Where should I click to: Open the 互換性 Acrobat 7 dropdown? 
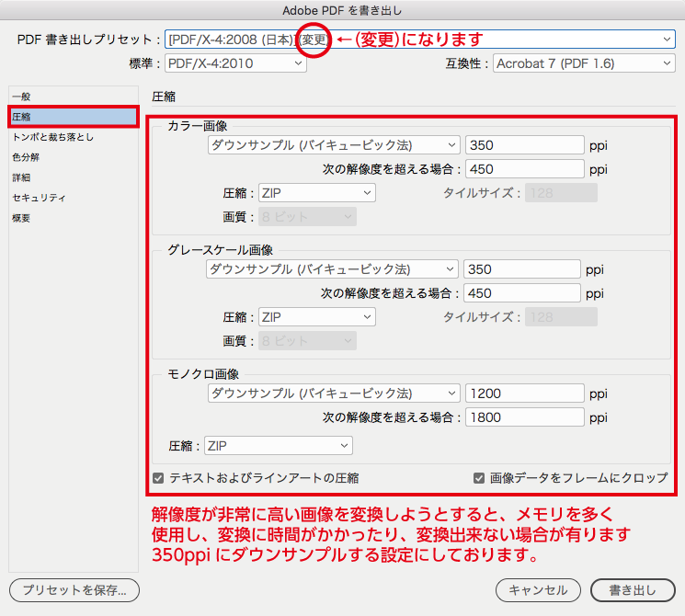pos(584,63)
